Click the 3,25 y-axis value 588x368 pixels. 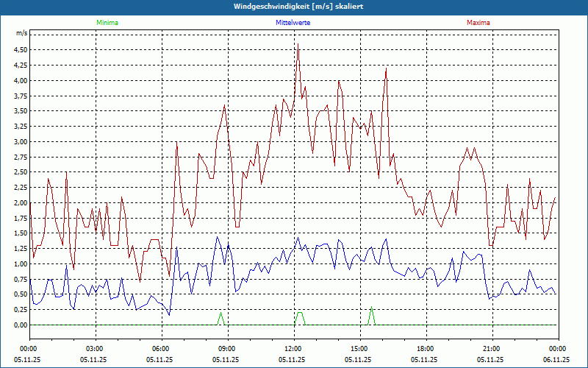[x=21, y=127]
